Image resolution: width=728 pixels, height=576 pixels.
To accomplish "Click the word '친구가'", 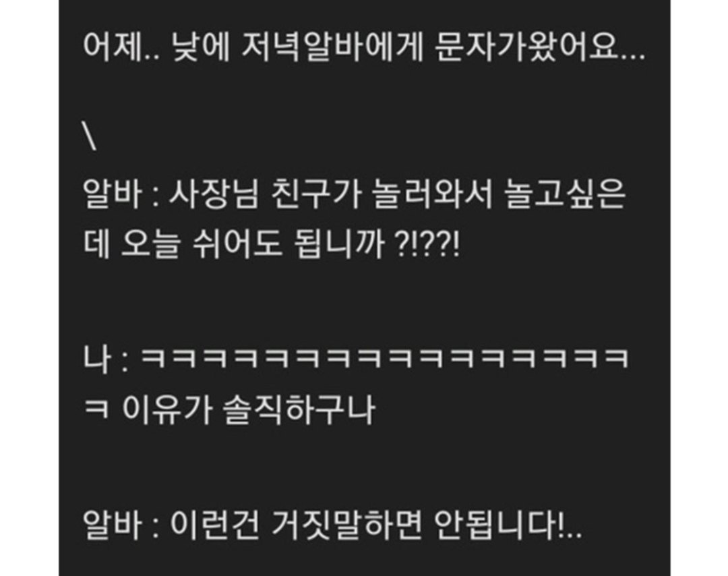I will 316,194.
